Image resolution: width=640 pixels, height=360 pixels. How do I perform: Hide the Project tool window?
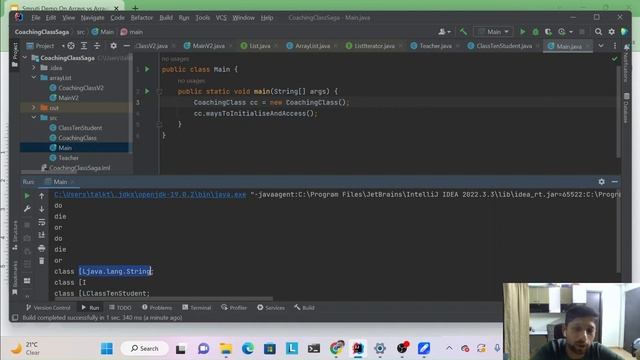tap(127, 46)
